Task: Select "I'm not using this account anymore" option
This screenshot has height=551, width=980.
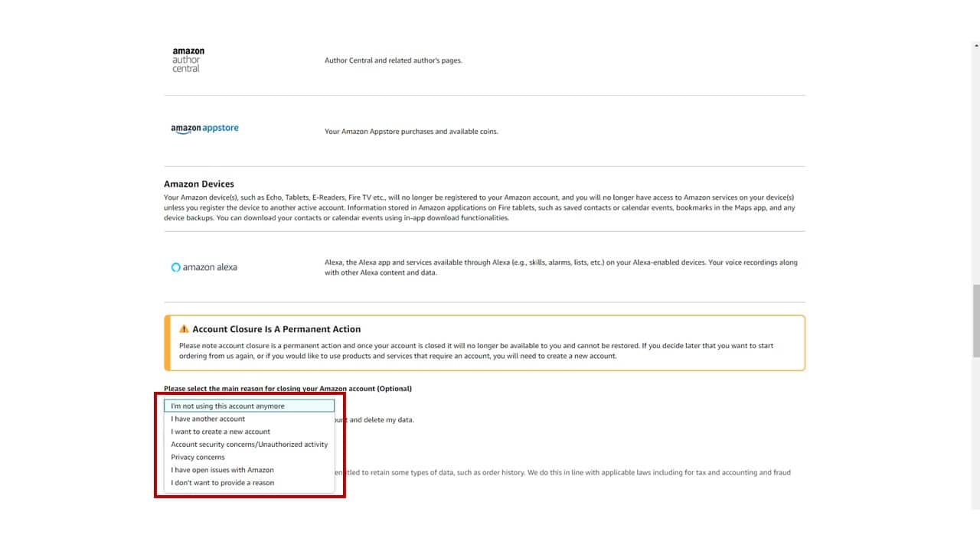Action: pyautogui.click(x=250, y=406)
